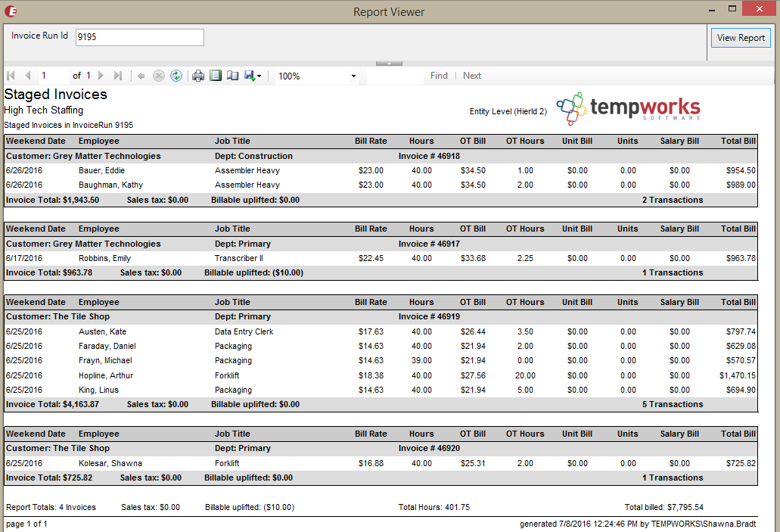Viewport: 780px width, 532px height.
Task: Go to previous report page
Action: [x=28, y=76]
